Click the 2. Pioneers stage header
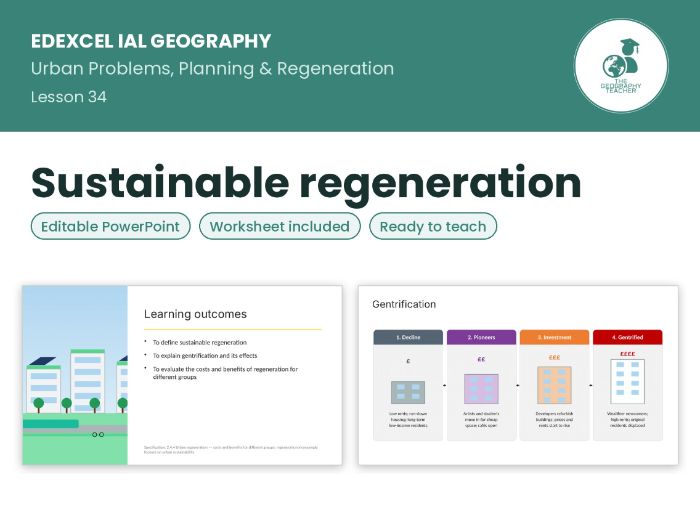Image resolution: width=700 pixels, height=525 pixels. point(481,337)
